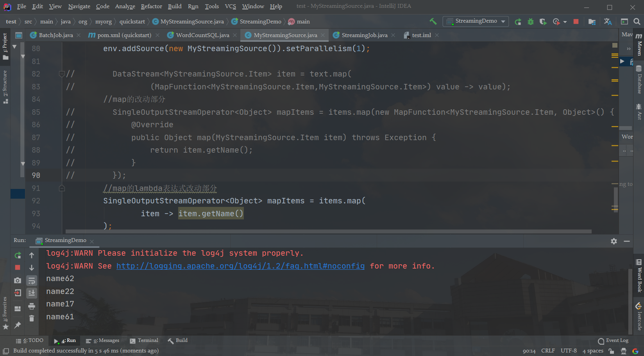Screen dimensions: 644x356
Task: Toggle the Structure tool window
Action: pyautogui.click(x=5, y=87)
